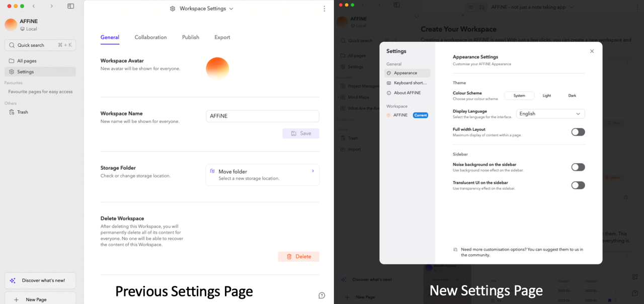Screen dimensions: 644x304
Task: Select page mode icon in right window header
Action: click(x=470, y=7)
